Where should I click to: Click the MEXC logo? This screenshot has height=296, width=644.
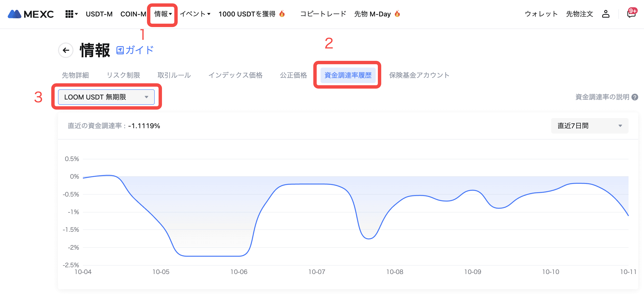coord(31,14)
